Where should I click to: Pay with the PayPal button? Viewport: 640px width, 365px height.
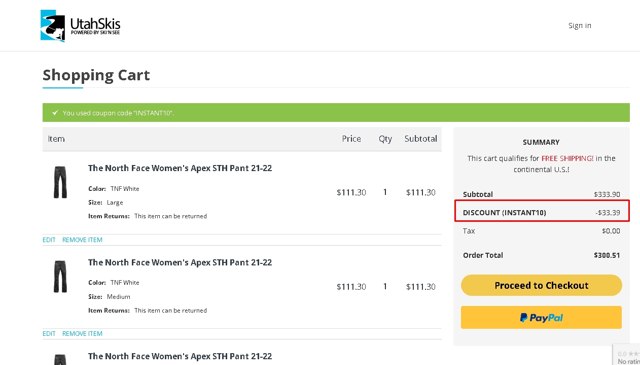pyautogui.click(x=541, y=318)
